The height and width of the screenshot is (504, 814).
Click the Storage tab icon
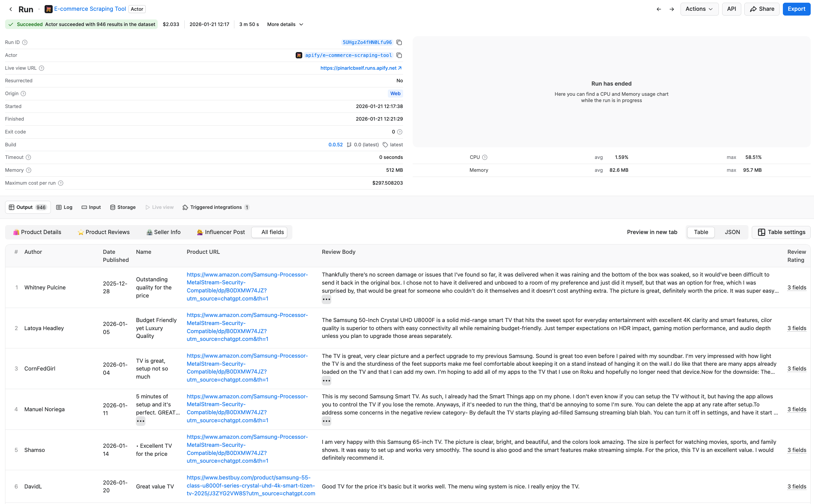coord(113,207)
